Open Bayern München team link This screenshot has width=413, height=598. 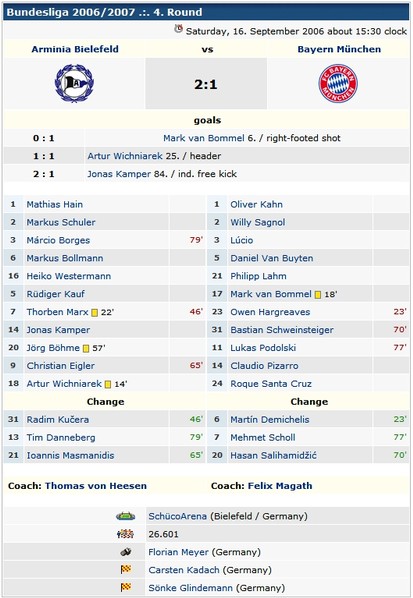(339, 49)
